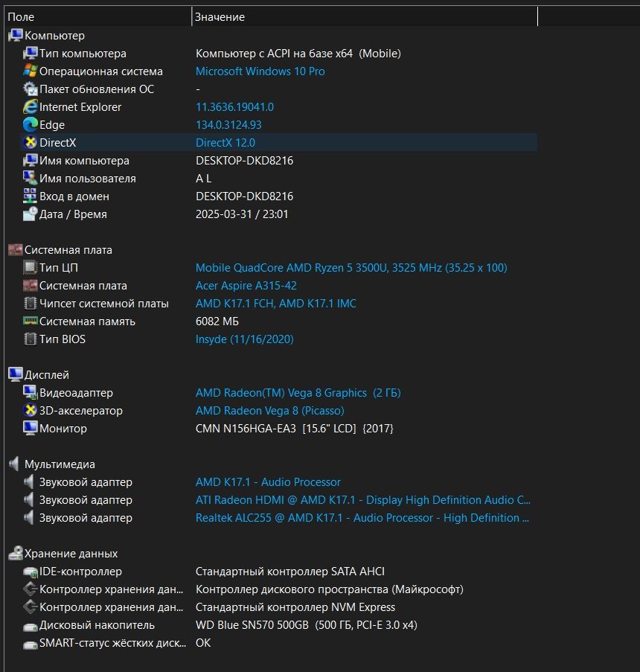Select the Контроллер дискового пространства (Майкрософт) value

click(x=329, y=589)
